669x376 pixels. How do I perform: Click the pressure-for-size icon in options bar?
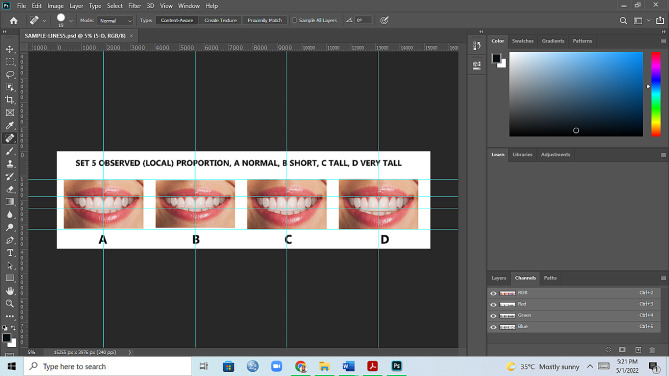click(384, 20)
